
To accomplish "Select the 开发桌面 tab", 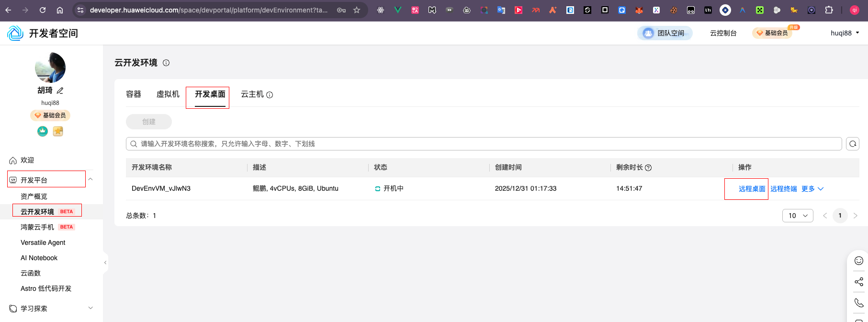I will 210,94.
